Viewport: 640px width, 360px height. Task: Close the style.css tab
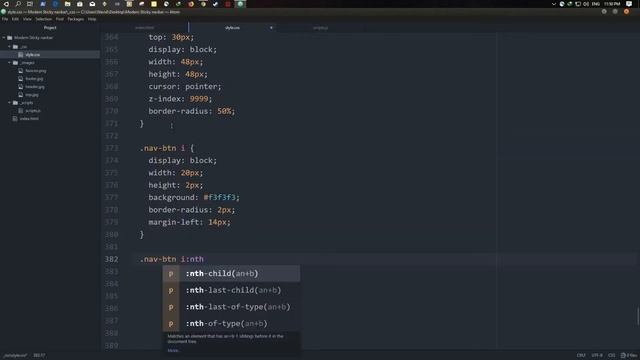(271, 28)
